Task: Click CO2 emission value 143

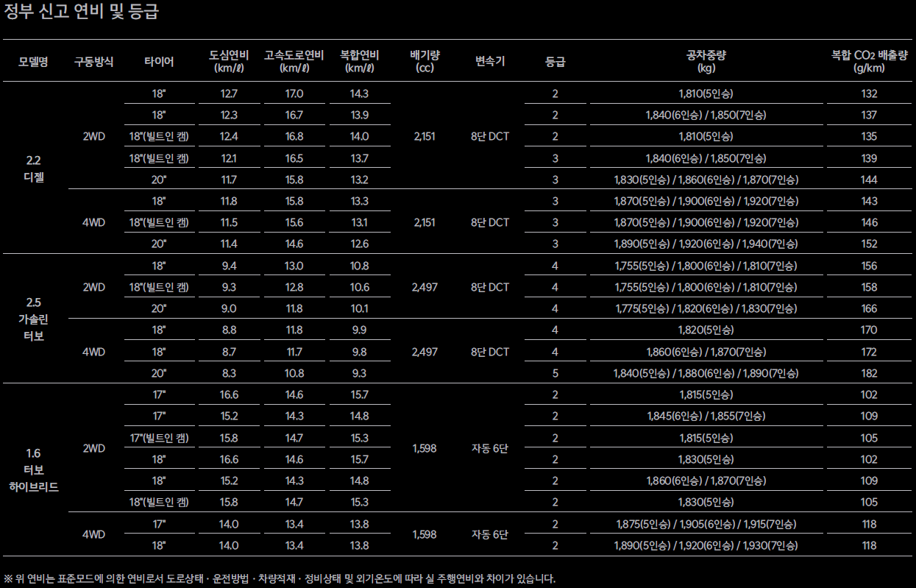Action: (869, 201)
